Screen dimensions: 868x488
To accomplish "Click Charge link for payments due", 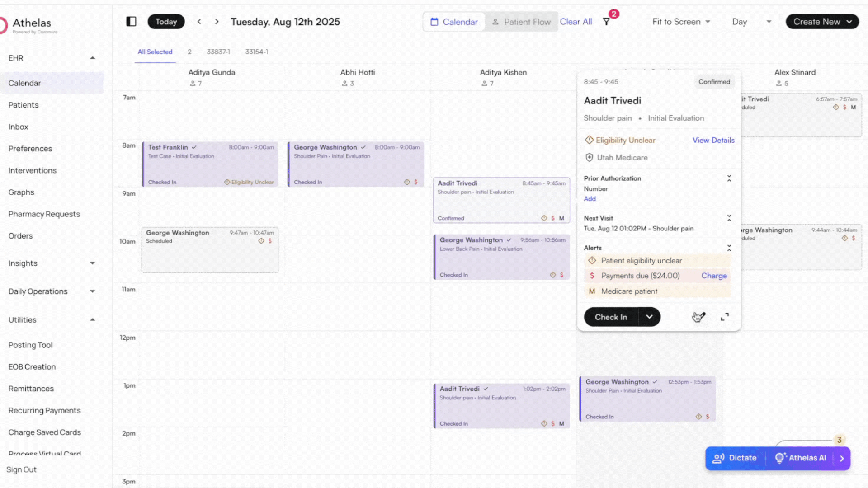I will (x=714, y=276).
